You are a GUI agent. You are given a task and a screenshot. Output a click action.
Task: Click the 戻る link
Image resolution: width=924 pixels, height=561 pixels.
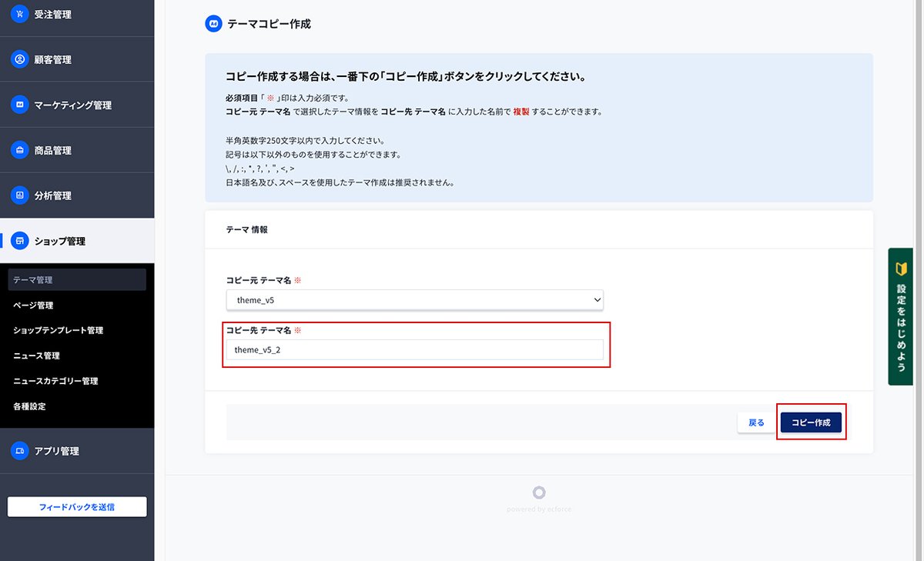click(x=755, y=422)
